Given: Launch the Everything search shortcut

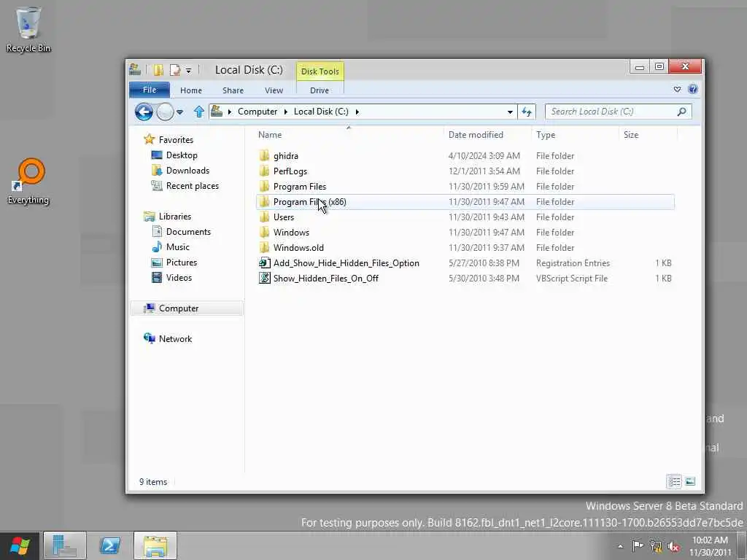Looking at the screenshot, I should click(28, 181).
